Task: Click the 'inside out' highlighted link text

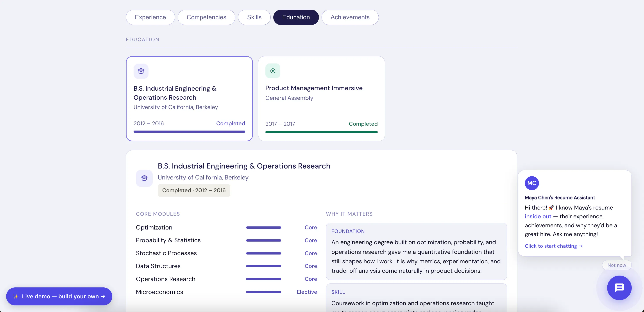Action: tap(538, 217)
